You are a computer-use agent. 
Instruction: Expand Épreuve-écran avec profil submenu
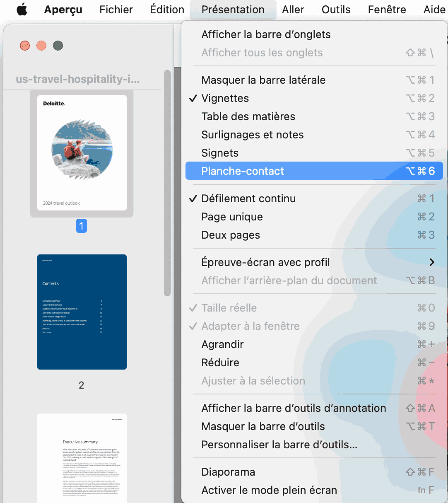pos(314,262)
